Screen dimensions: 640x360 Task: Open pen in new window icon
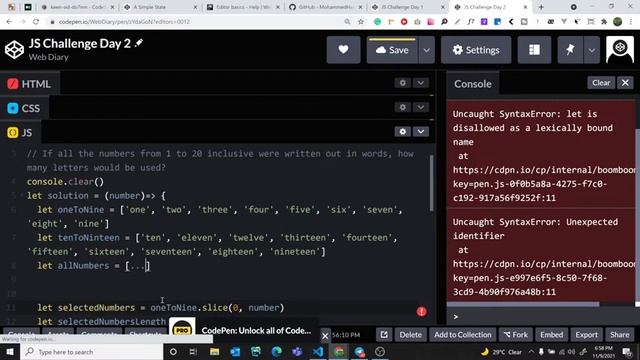pyautogui.click(x=384, y=335)
